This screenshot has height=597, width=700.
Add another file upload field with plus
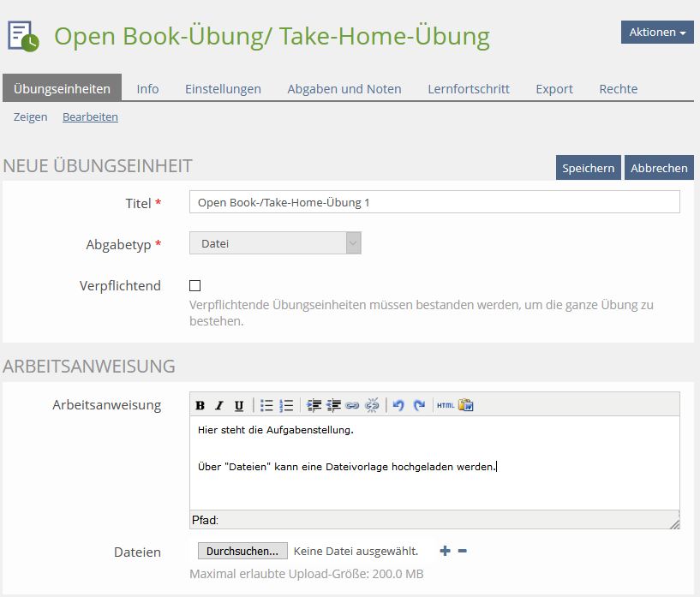(x=445, y=551)
